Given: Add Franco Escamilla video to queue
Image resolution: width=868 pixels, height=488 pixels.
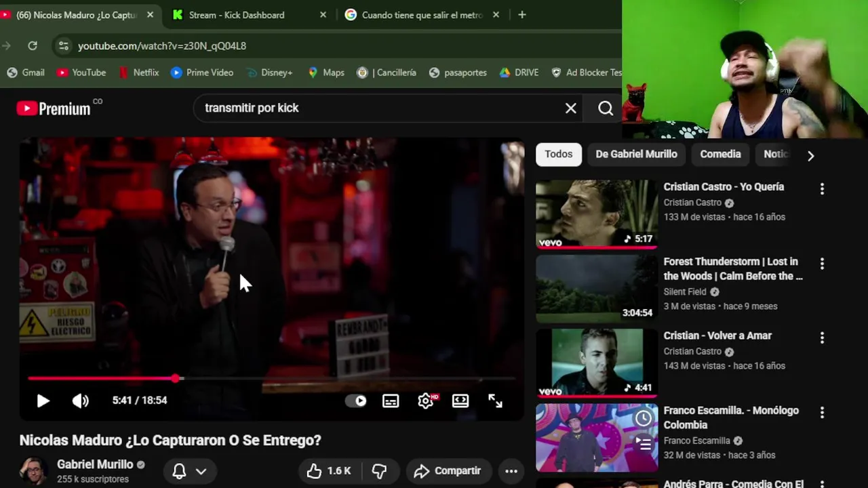Looking at the screenshot, I should point(643,444).
